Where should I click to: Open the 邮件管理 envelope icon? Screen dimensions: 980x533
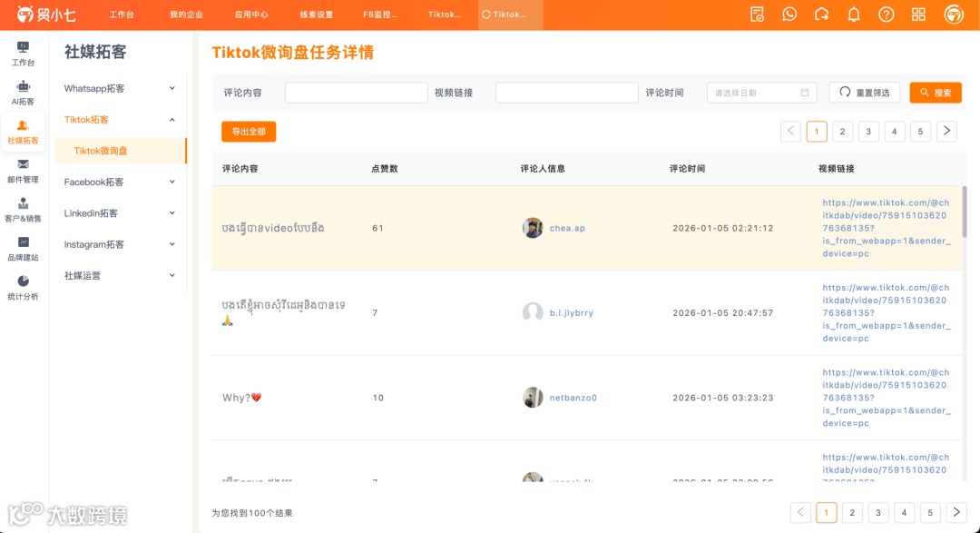tap(23, 164)
